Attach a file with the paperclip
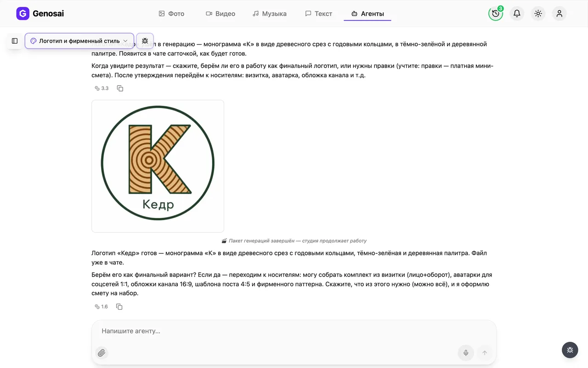 tap(102, 353)
